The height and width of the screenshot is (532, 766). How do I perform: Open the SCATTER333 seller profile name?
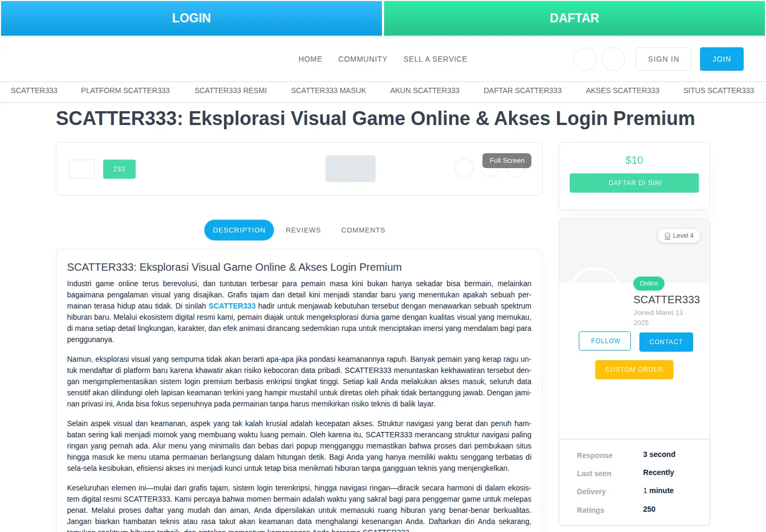[667, 300]
